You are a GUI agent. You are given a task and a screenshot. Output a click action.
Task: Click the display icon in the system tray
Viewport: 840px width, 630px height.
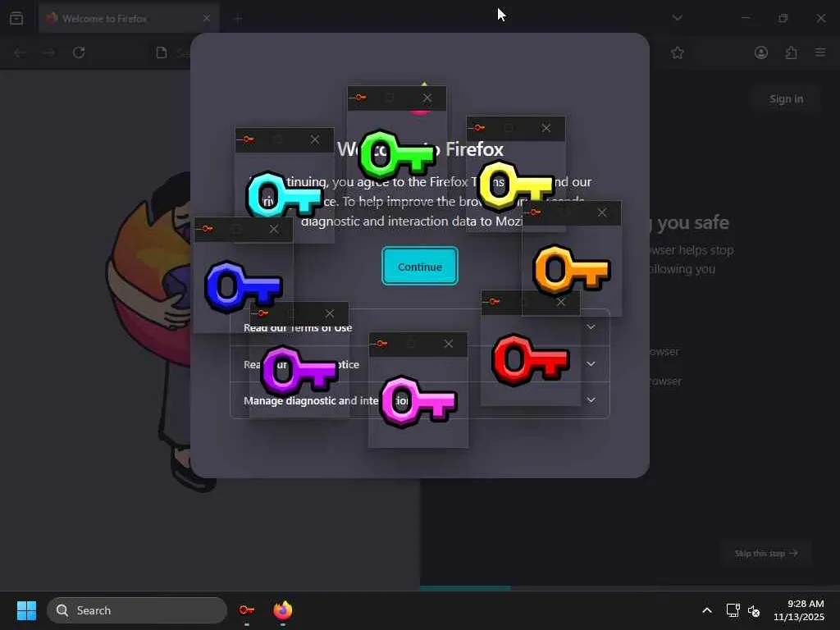[733, 610]
